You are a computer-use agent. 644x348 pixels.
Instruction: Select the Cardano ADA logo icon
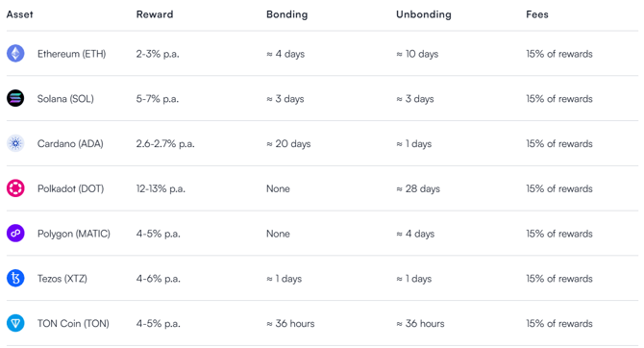click(x=15, y=143)
